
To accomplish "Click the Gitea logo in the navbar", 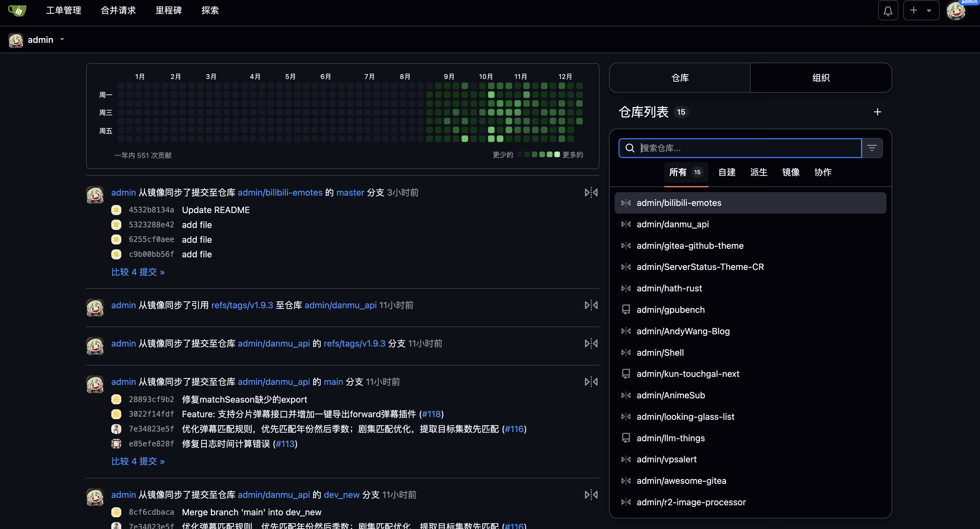I will coord(17,10).
